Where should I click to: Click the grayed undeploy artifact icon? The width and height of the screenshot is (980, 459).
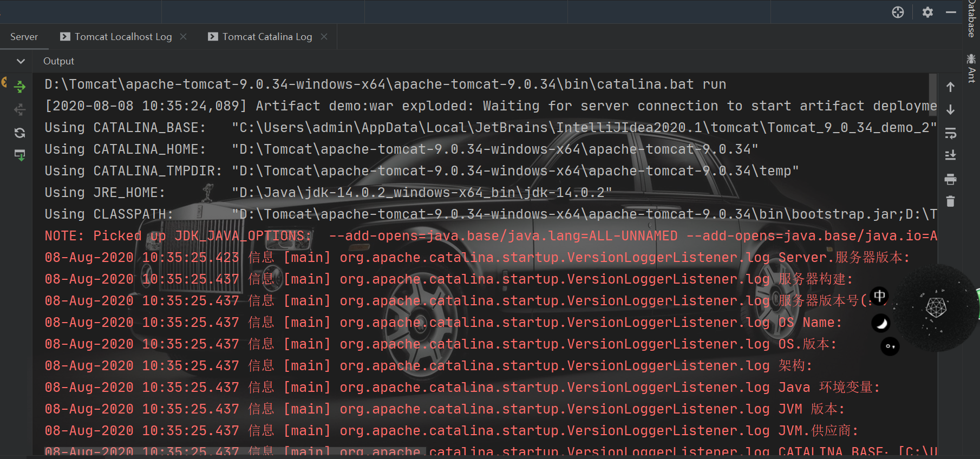(x=20, y=110)
